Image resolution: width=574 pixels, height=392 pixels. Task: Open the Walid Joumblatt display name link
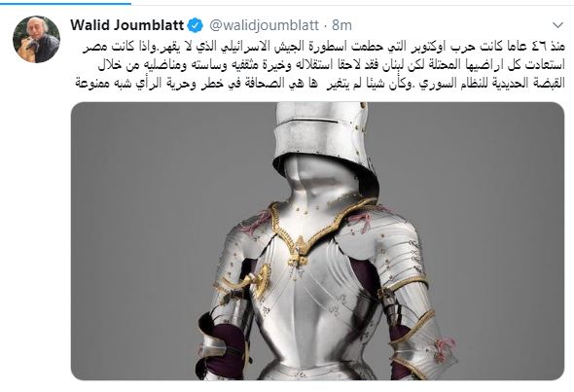pos(127,25)
